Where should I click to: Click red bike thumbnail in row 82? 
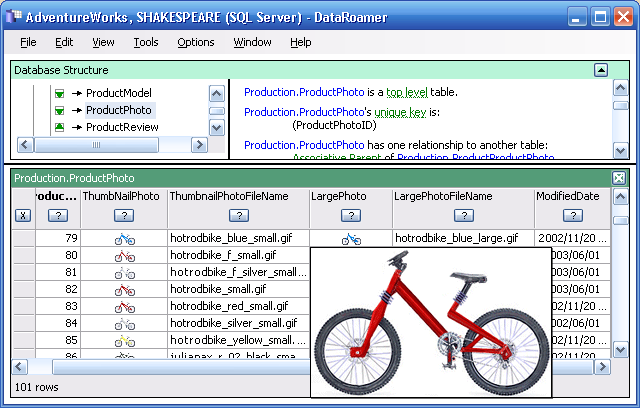(124, 290)
